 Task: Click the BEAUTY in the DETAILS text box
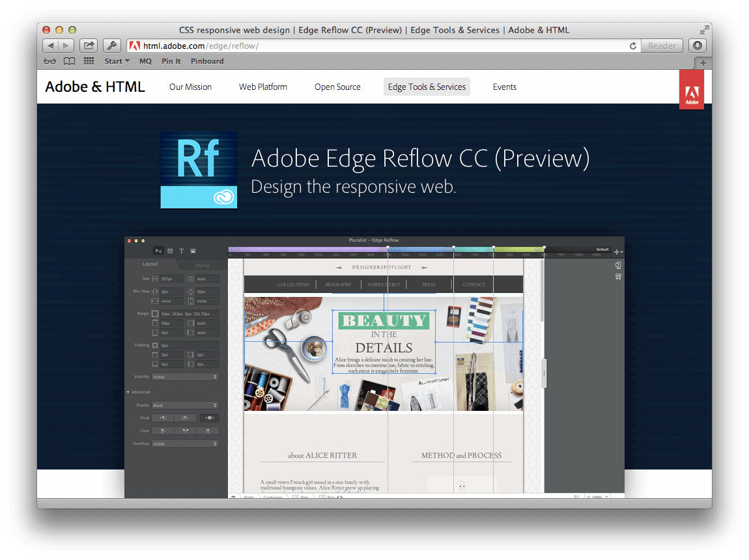point(384,341)
